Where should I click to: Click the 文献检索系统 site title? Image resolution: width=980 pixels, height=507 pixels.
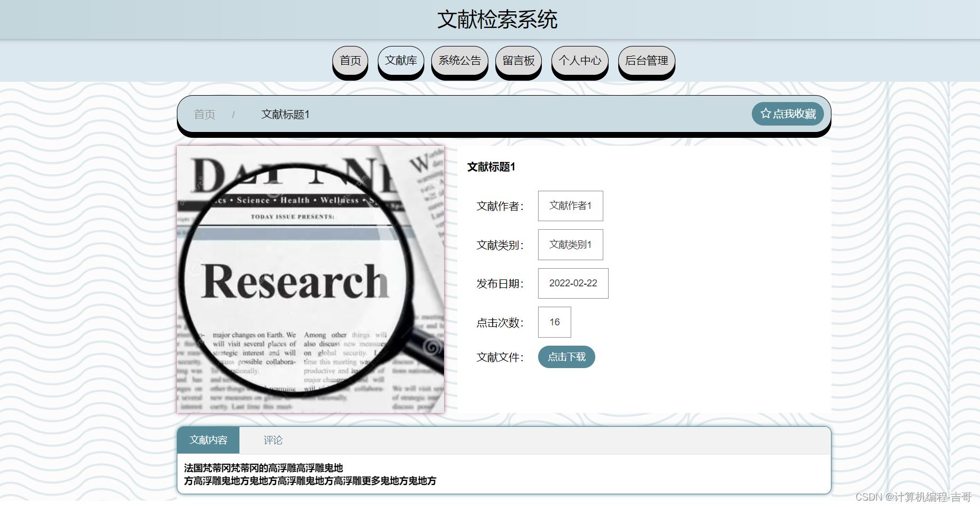click(497, 20)
